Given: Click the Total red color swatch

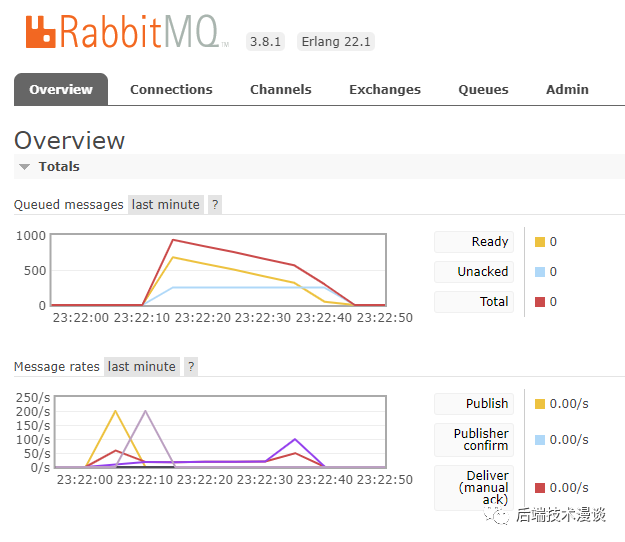Looking at the screenshot, I should click(x=540, y=302).
